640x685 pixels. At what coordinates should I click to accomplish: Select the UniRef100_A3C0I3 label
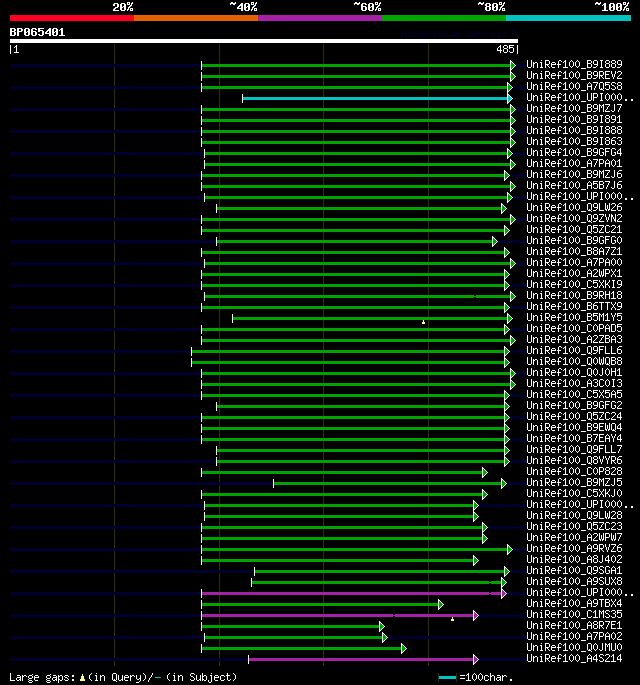point(574,384)
